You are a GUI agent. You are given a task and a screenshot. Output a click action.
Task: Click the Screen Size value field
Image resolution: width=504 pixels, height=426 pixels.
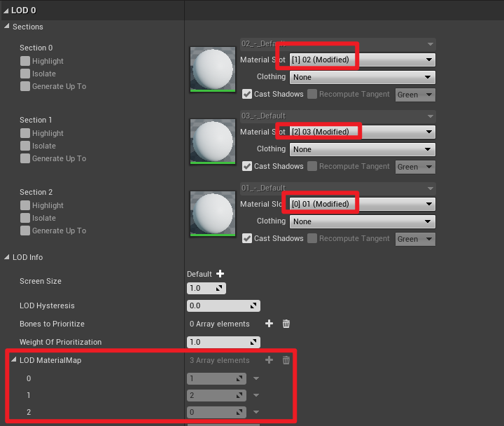click(206, 288)
